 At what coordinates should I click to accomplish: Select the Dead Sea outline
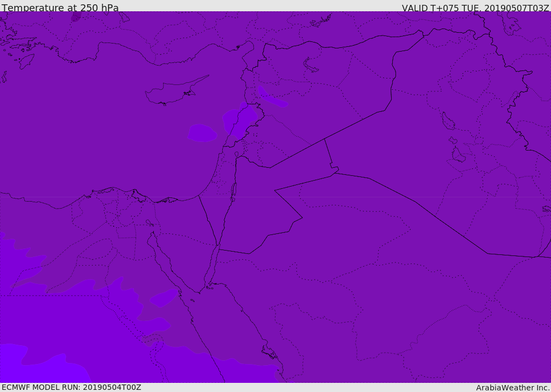[x=234, y=191]
